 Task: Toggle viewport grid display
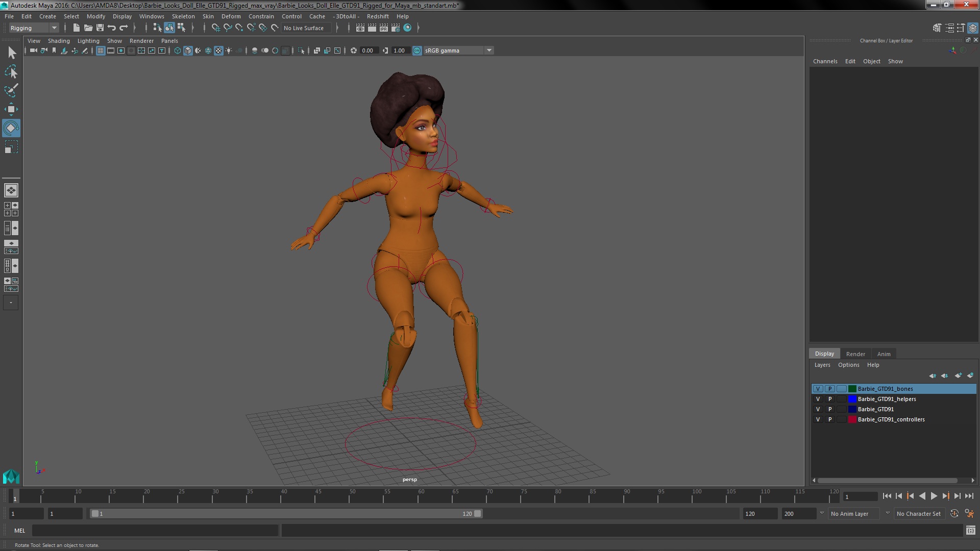coord(101,51)
